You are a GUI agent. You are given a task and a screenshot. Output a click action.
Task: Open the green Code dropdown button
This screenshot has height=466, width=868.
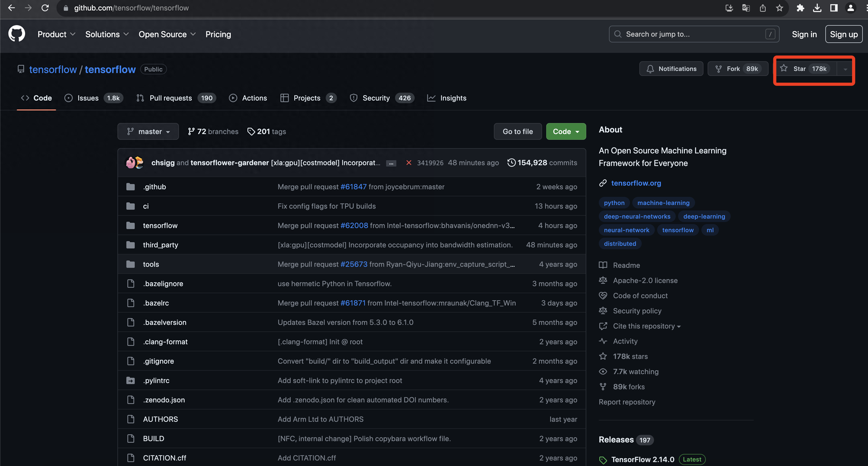tap(566, 131)
